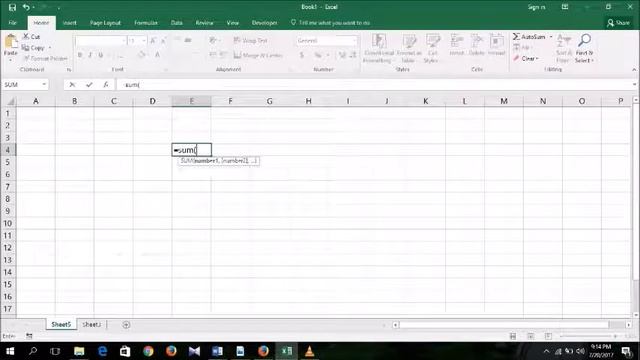Image resolution: width=640 pixels, height=360 pixels.
Task: Click the Enter checkmark formula icon
Action: [89, 84]
